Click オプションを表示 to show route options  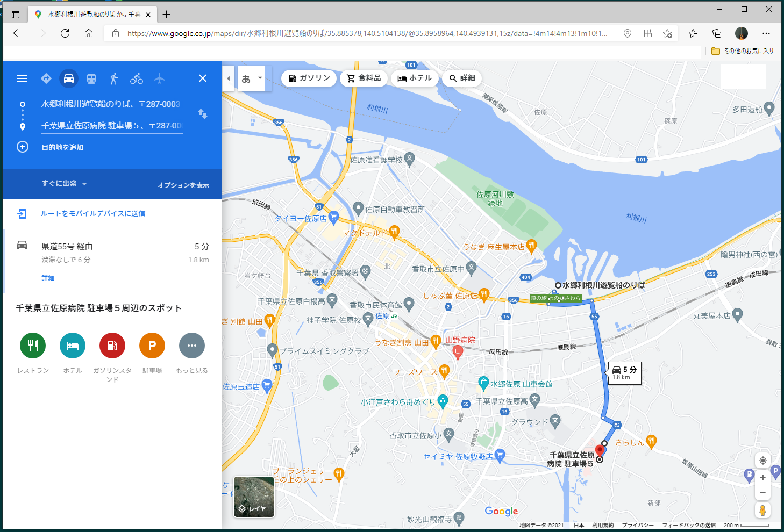click(183, 185)
